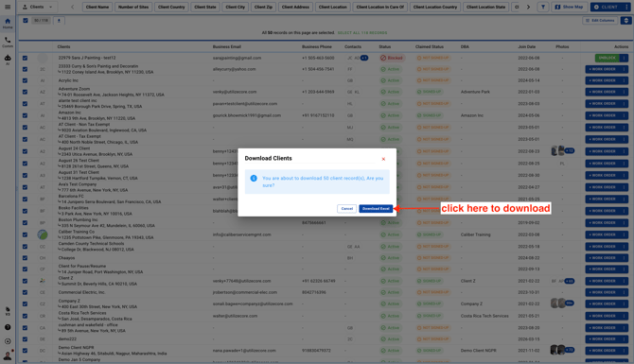Go to Home in sidebar
Screen dimensions: 634x364
(8, 23)
